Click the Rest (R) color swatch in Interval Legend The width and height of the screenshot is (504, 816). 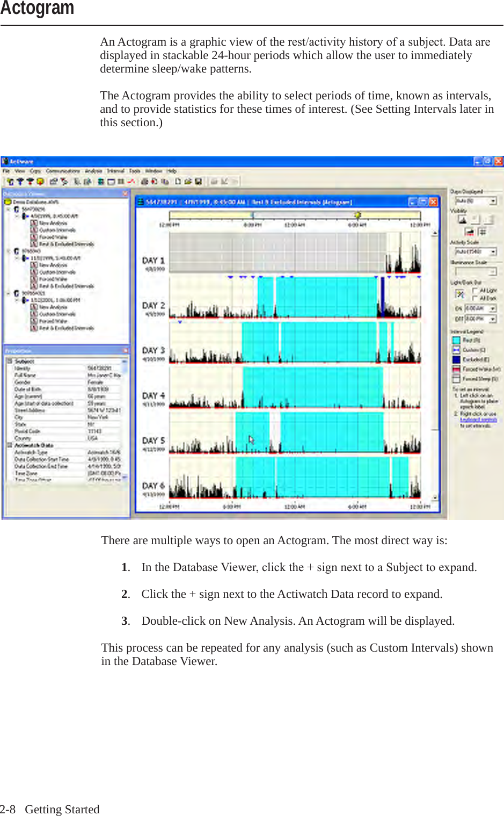pyautogui.click(x=456, y=340)
